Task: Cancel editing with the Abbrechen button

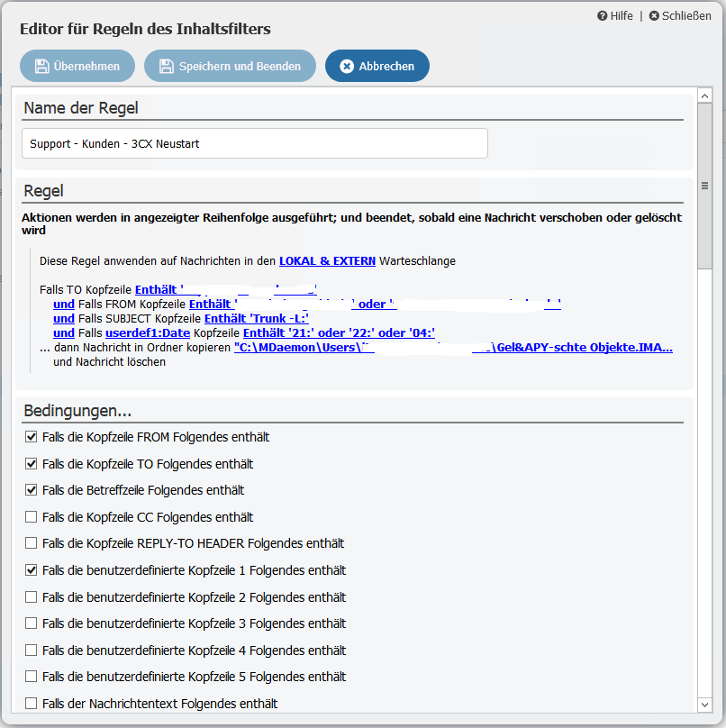Action: (377, 66)
